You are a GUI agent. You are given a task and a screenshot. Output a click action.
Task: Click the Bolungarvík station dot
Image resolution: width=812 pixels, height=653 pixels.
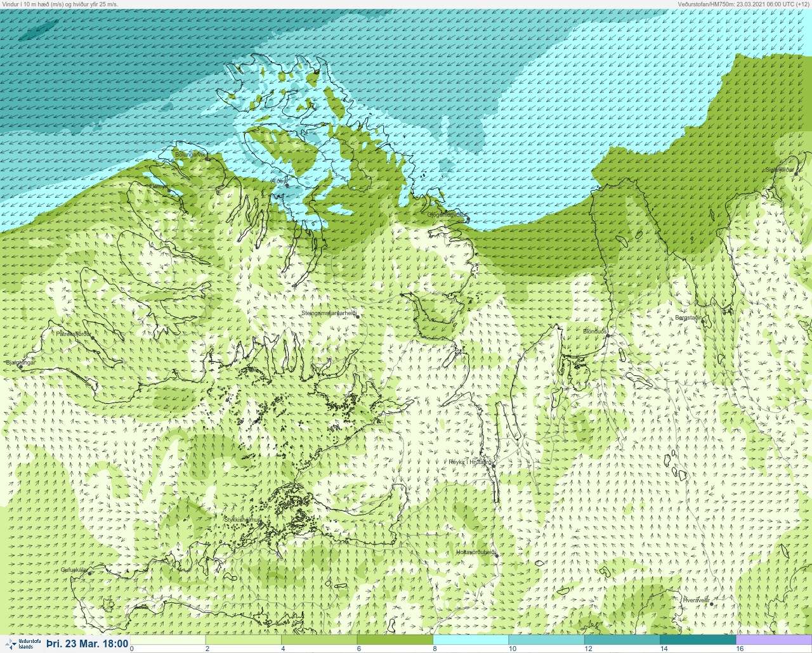click(x=207, y=158)
